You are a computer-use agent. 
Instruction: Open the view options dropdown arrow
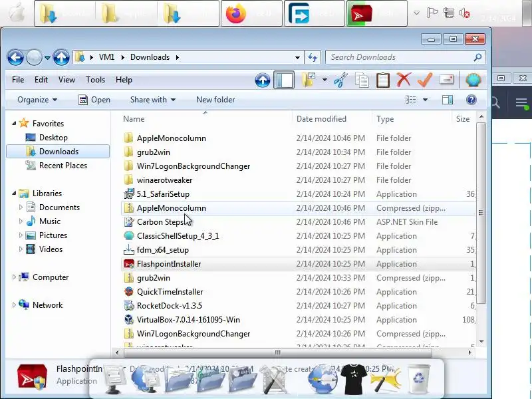425,100
